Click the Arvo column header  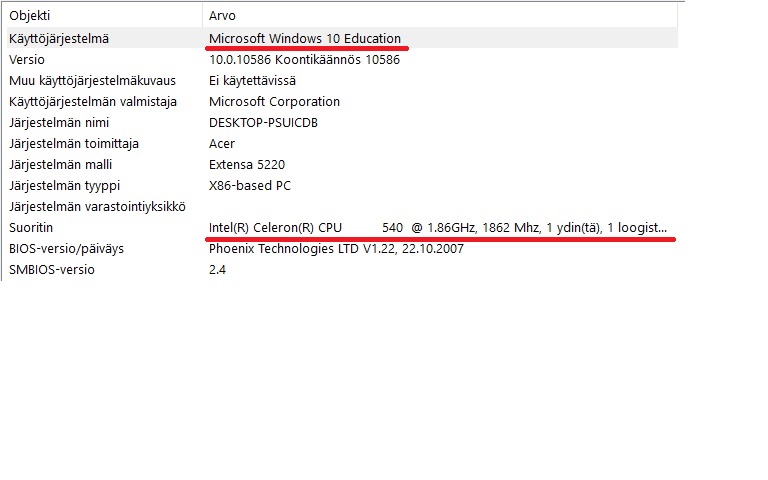(440, 15)
